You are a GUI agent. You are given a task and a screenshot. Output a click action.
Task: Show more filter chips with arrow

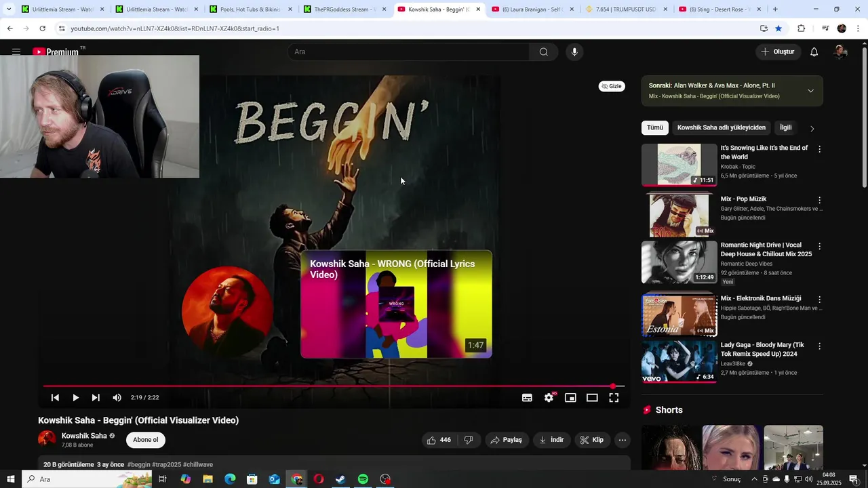click(x=812, y=128)
